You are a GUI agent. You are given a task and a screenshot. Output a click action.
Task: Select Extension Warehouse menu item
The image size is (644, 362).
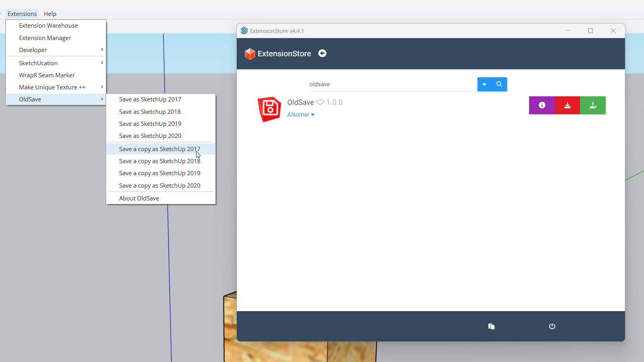pyautogui.click(x=56, y=26)
